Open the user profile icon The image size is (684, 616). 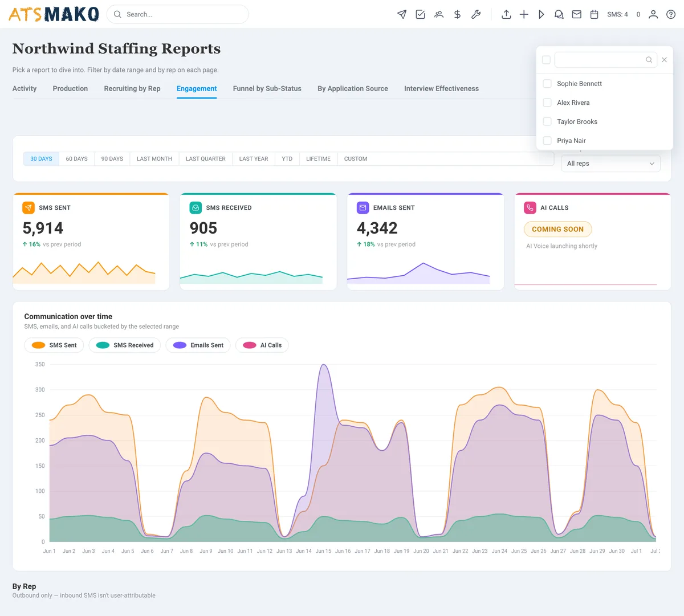[653, 14]
